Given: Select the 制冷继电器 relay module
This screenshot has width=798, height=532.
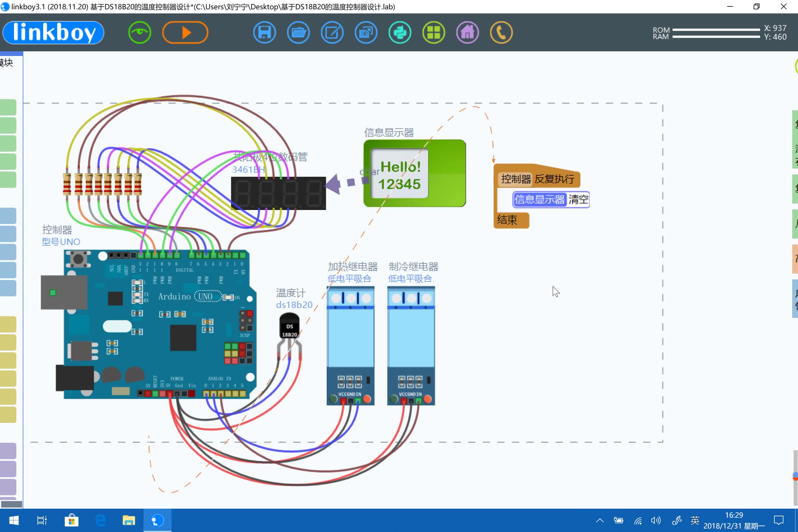Looking at the screenshot, I should point(411,345).
